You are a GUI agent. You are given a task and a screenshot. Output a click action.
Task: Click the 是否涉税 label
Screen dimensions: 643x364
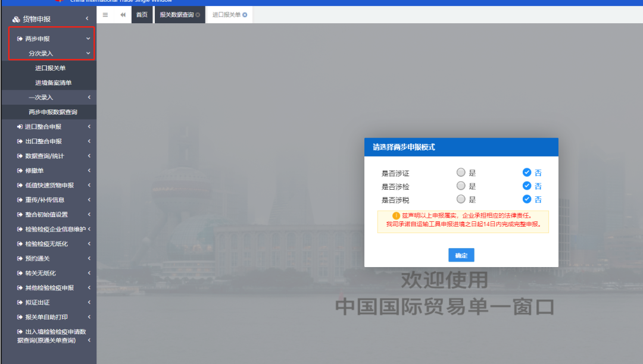395,200
